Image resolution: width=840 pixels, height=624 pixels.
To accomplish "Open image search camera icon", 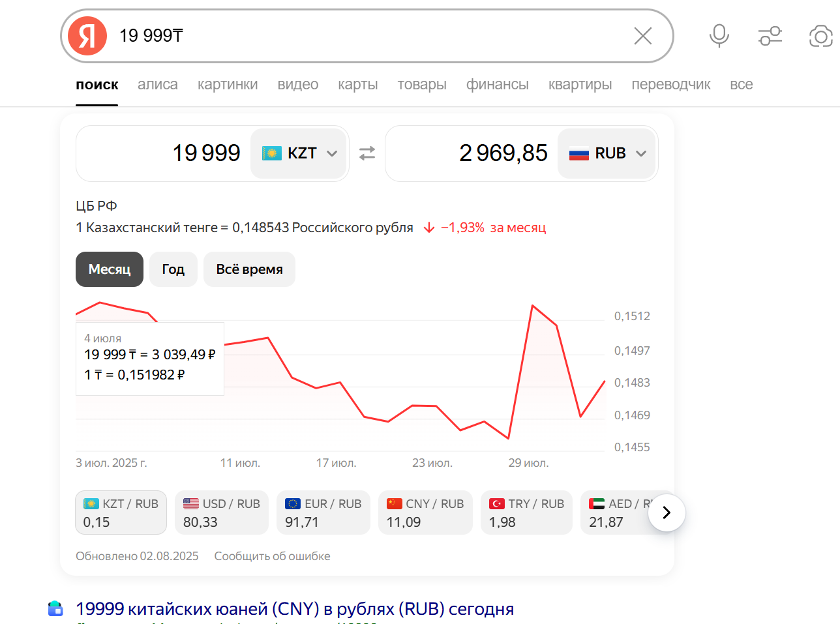I will [x=820, y=36].
